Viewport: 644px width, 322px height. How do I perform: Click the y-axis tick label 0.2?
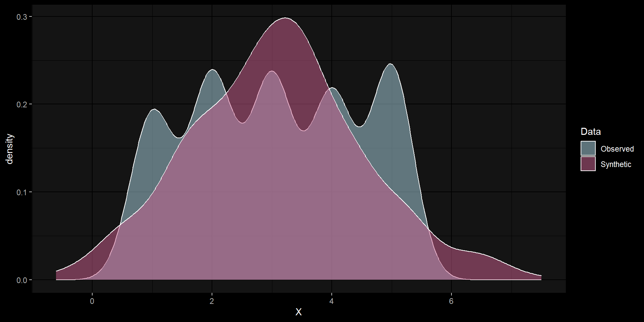[21, 104]
